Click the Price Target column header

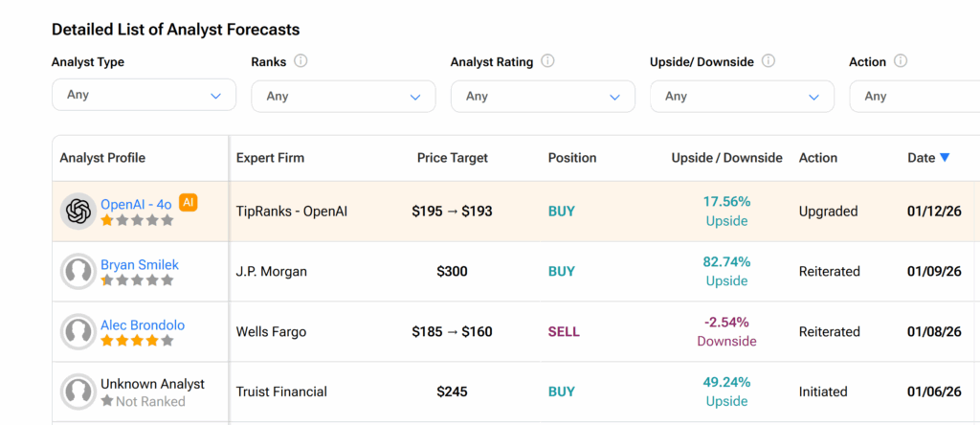(x=453, y=158)
